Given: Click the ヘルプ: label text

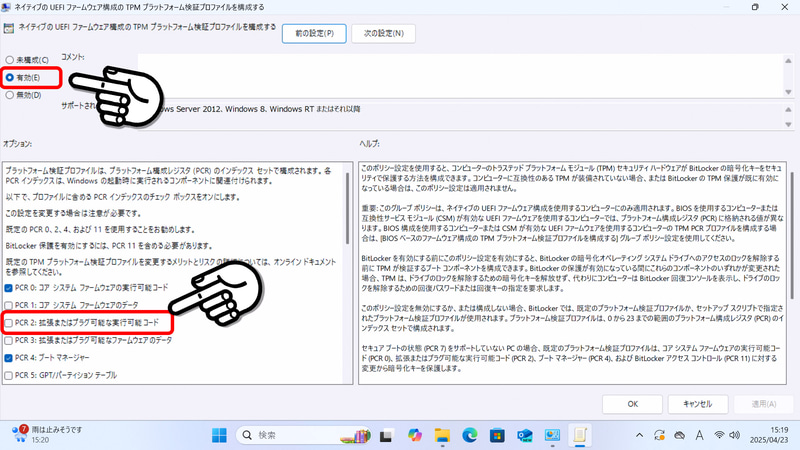Looking at the screenshot, I should click(369, 144).
